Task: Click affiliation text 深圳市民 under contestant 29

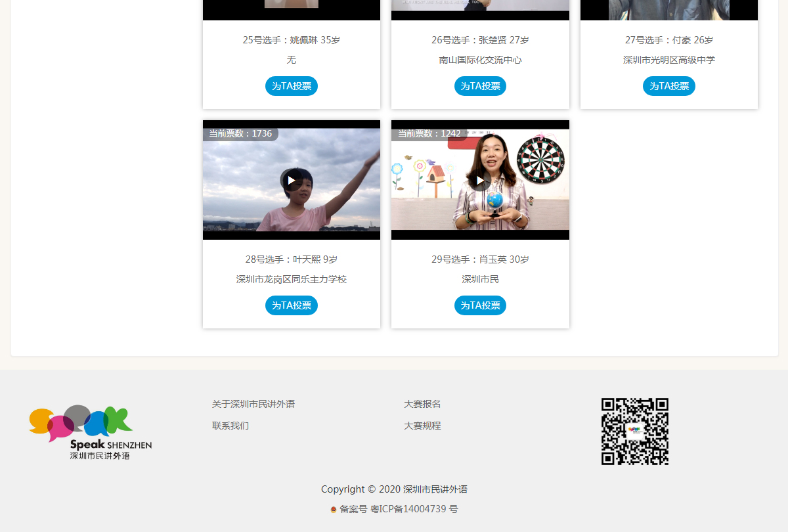Action: click(x=480, y=279)
